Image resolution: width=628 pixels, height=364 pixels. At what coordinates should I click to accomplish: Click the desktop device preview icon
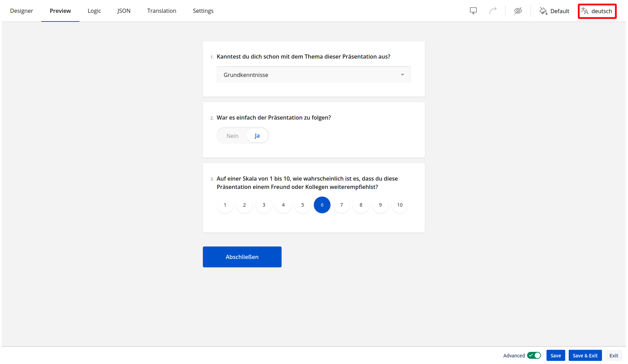tap(473, 11)
